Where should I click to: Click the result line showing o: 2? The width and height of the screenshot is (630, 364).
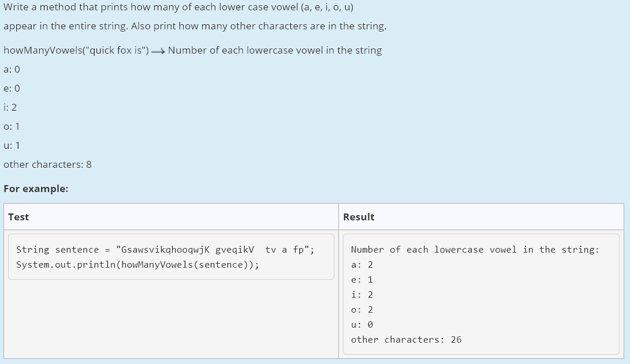[361, 309]
